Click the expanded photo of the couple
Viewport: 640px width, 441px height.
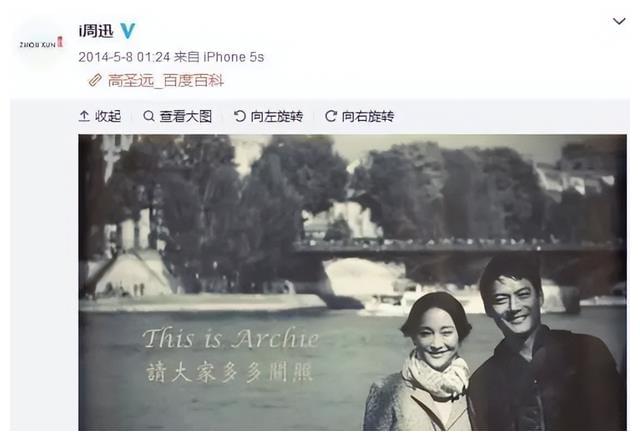[x=352, y=282]
